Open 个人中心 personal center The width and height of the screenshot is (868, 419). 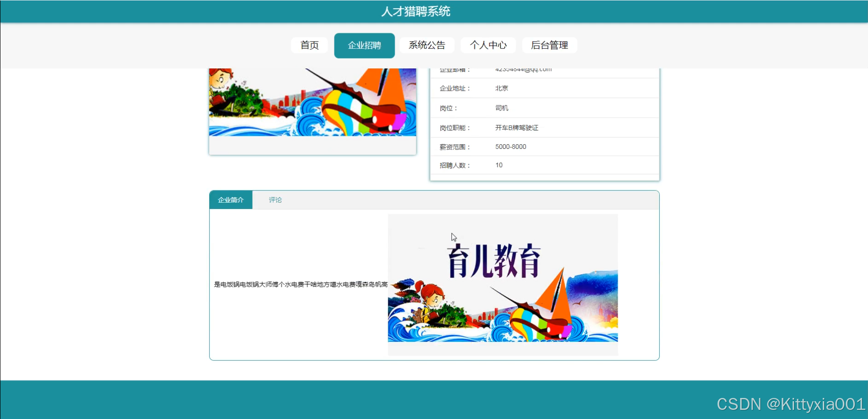point(488,45)
